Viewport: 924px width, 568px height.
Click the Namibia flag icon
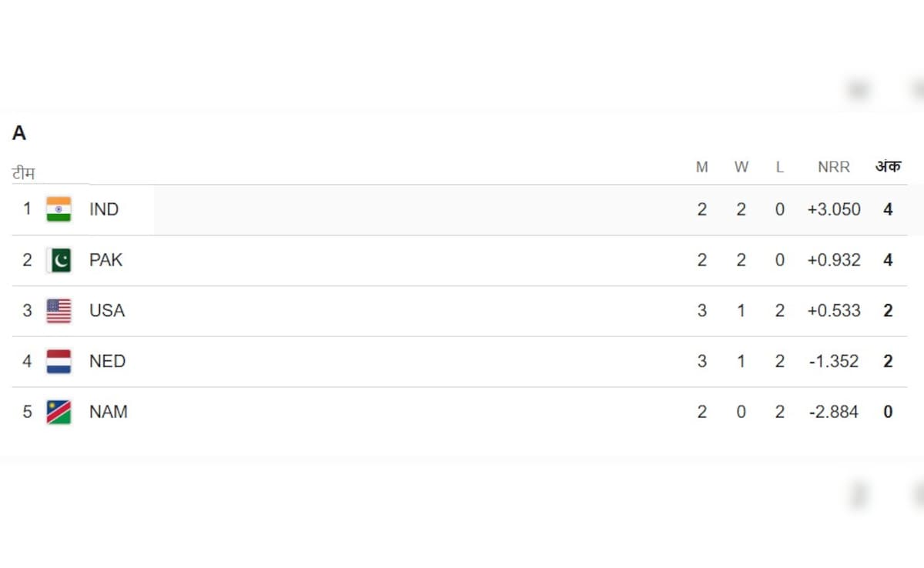[59, 413]
